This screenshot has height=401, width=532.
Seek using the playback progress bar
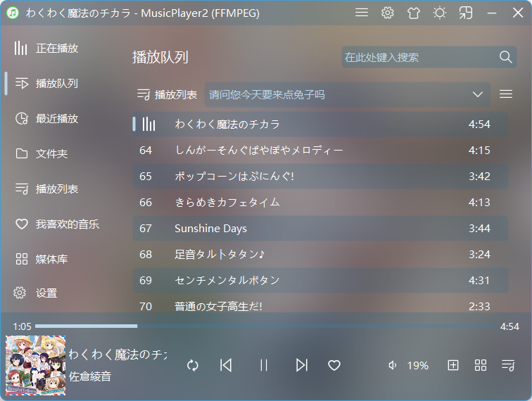coord(266,326)
